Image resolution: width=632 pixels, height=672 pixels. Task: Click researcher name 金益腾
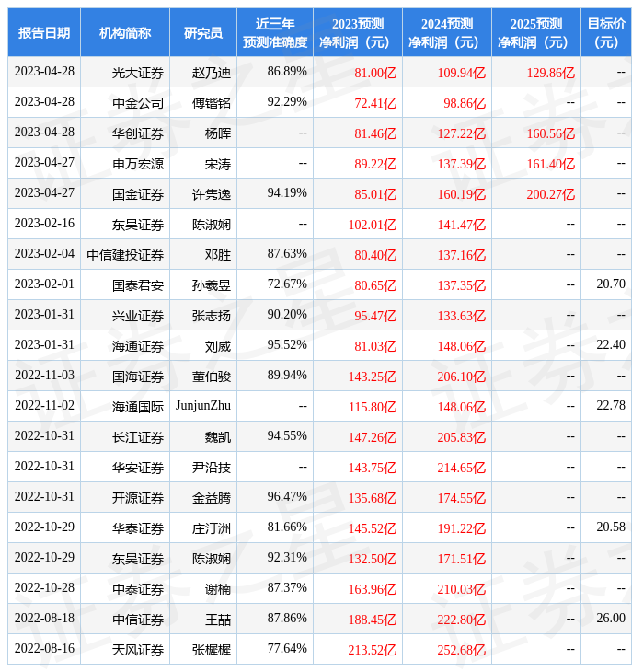click(x=211, y=498)
